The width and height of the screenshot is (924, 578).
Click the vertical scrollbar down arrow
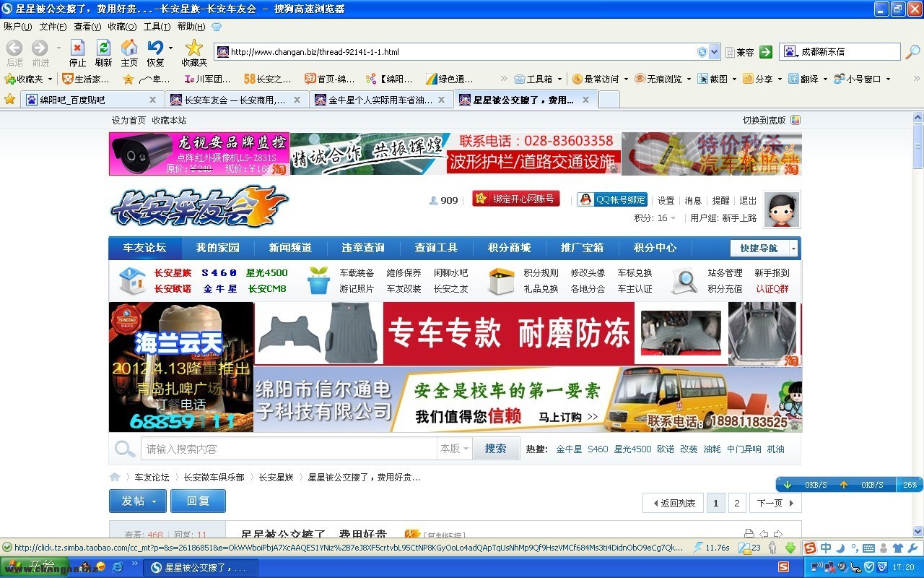[918, 532]
